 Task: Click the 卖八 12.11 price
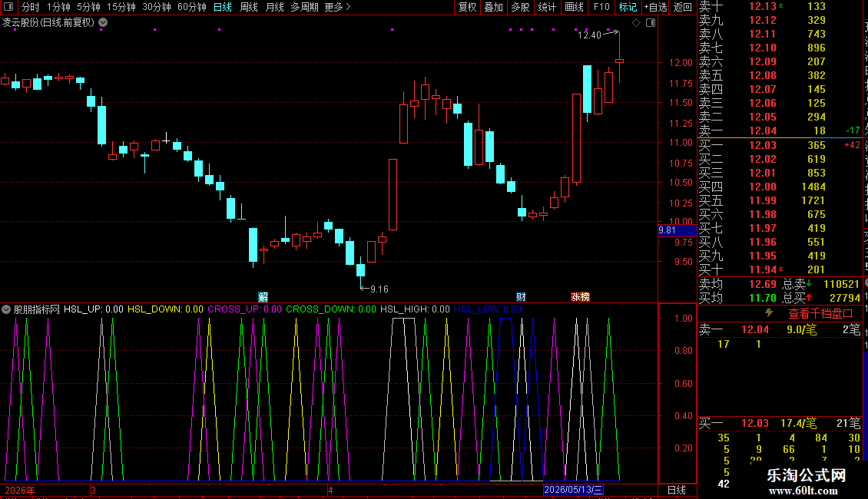[x=763, y=35]
